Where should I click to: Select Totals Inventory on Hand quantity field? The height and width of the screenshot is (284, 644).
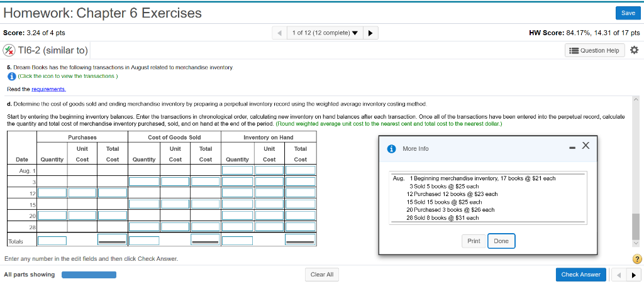[238, 241]
